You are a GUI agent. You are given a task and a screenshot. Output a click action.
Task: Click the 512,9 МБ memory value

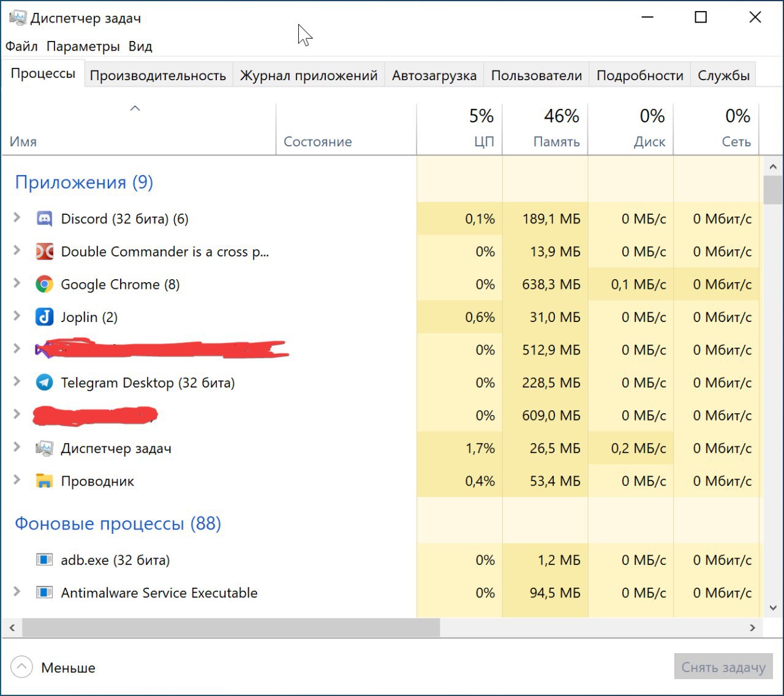(551, 350)
